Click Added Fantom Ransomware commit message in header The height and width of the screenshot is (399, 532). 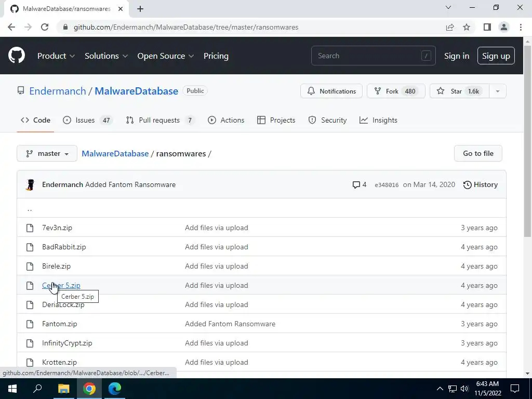pos(130,184)
